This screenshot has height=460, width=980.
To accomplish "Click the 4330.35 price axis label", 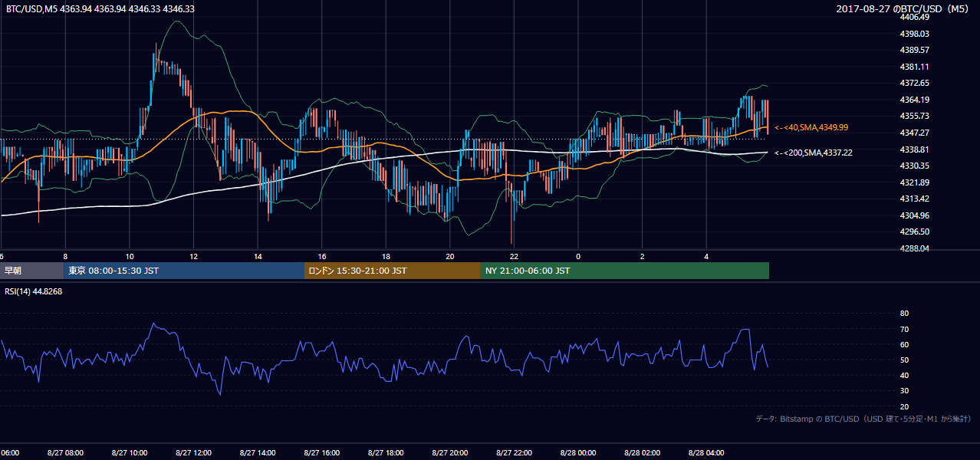I will tap(915, 166).
